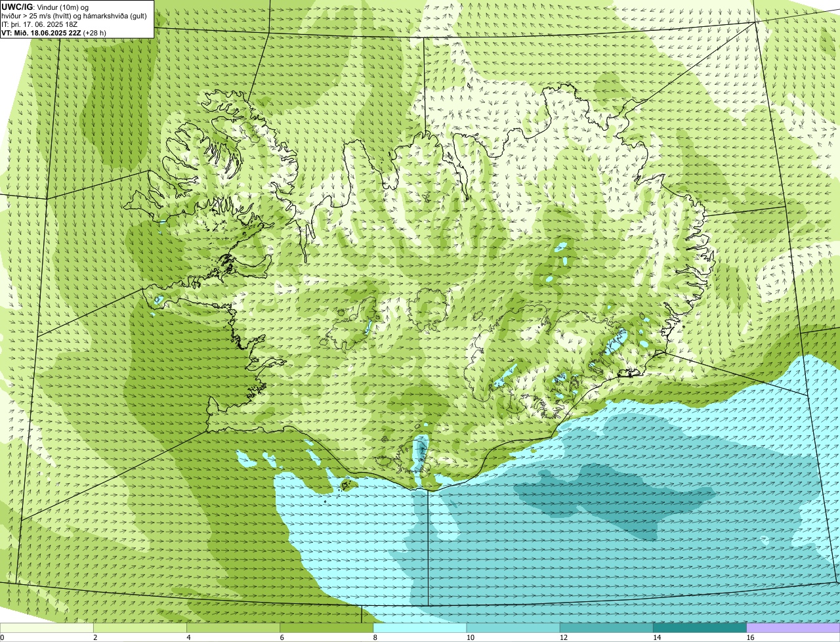The image size is (840, 642).
Task: Click the '6' tick label on color scale
Action: point(282,637)
